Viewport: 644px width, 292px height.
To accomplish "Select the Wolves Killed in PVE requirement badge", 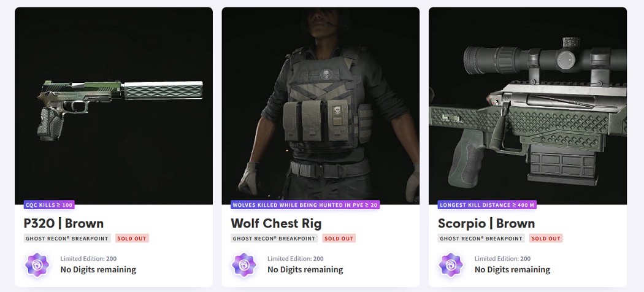I will 305,204.
